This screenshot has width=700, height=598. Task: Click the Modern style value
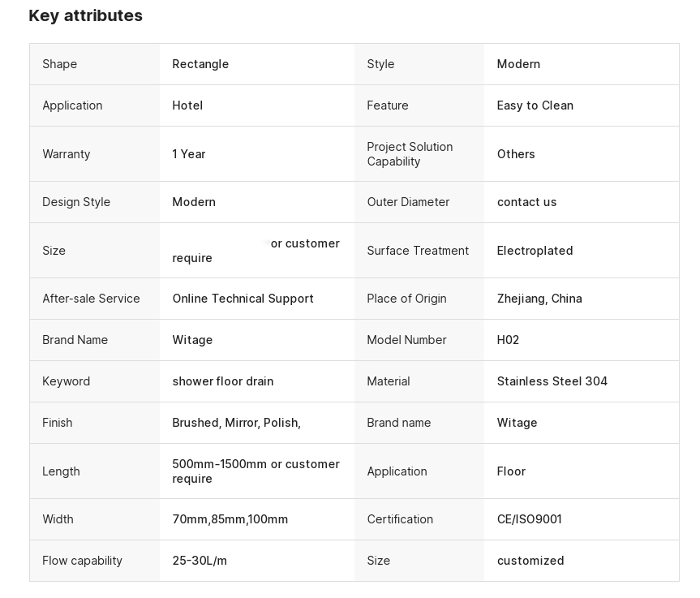pos(518,64)
